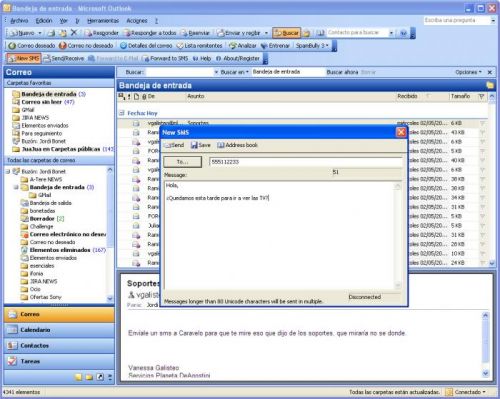The image size is (500, 399).
Task: Click the Buscar search text field
Action: coord(180,72)
